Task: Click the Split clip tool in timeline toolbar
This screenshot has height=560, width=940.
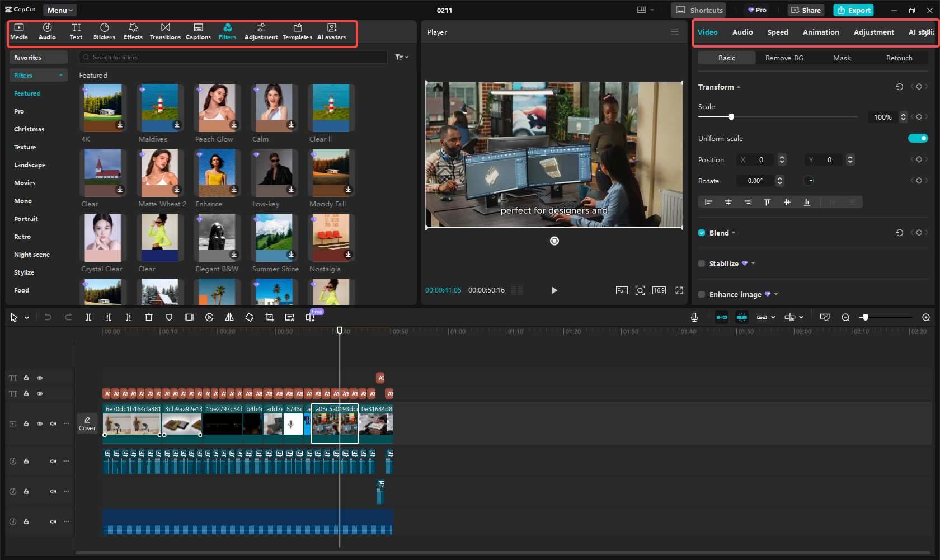Action: coord(88,317)
